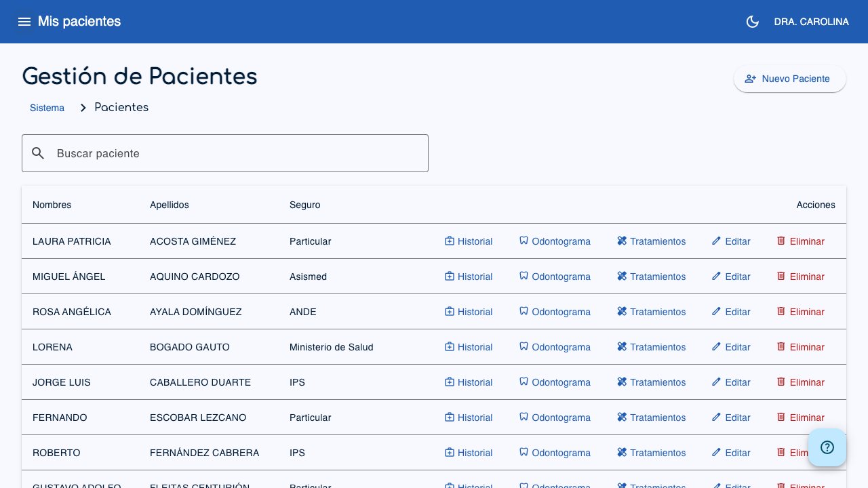Screen dimensions: 868x488
Task: Open the help question mark button
Action: (x=827, y=447)
